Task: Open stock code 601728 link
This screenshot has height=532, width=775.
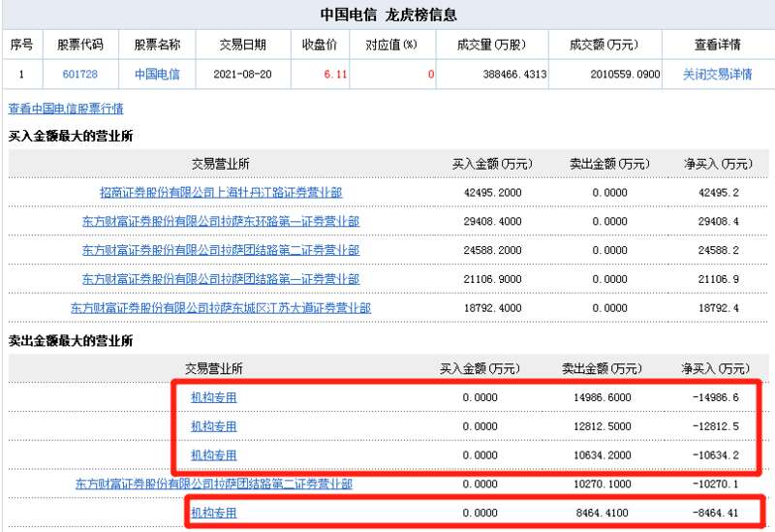Action: coord(80,75)
